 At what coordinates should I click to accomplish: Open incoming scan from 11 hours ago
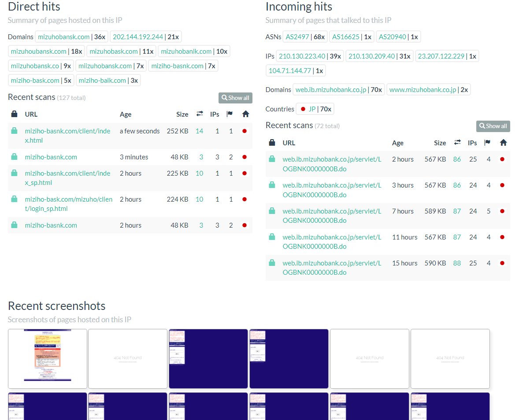[332, 242]
